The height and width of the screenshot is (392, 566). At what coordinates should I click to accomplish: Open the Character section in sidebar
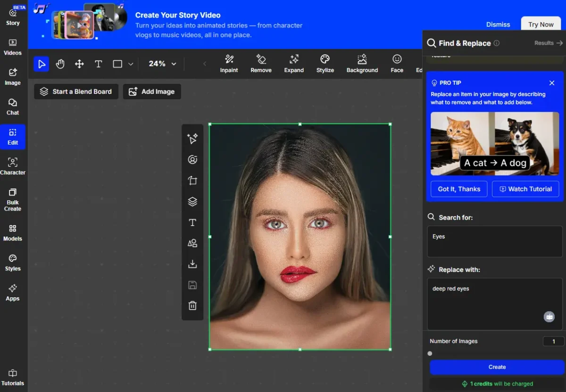pos(13,166)
